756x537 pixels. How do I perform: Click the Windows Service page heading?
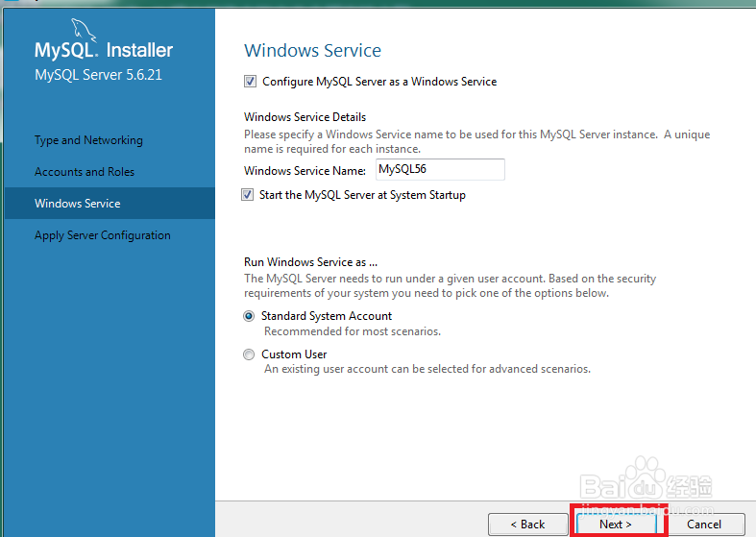pyautogui.click(x=312, y=50)
